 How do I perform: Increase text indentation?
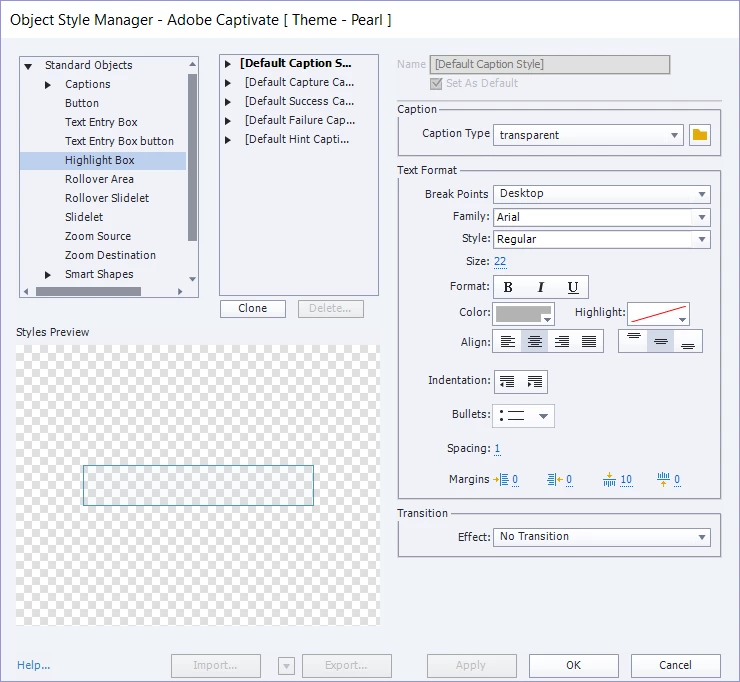pos(534,382)
